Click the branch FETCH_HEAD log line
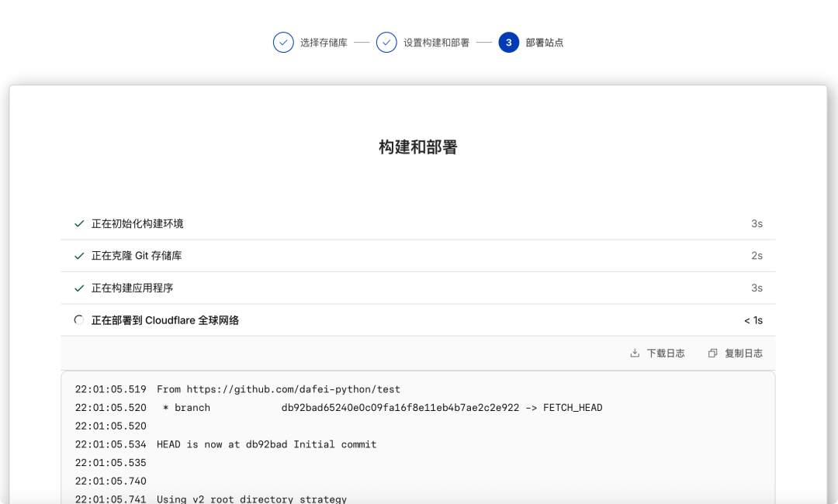 (382, 407)
